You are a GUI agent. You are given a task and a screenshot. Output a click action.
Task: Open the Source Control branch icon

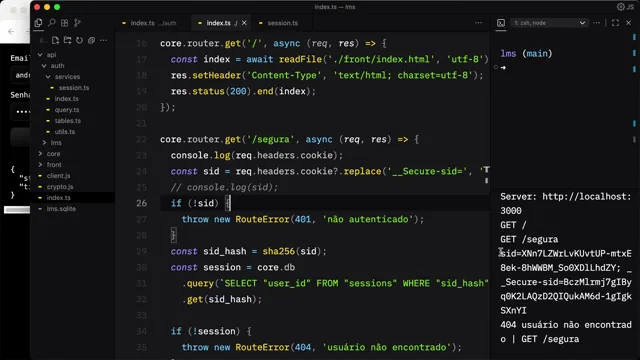pos(77,23)
